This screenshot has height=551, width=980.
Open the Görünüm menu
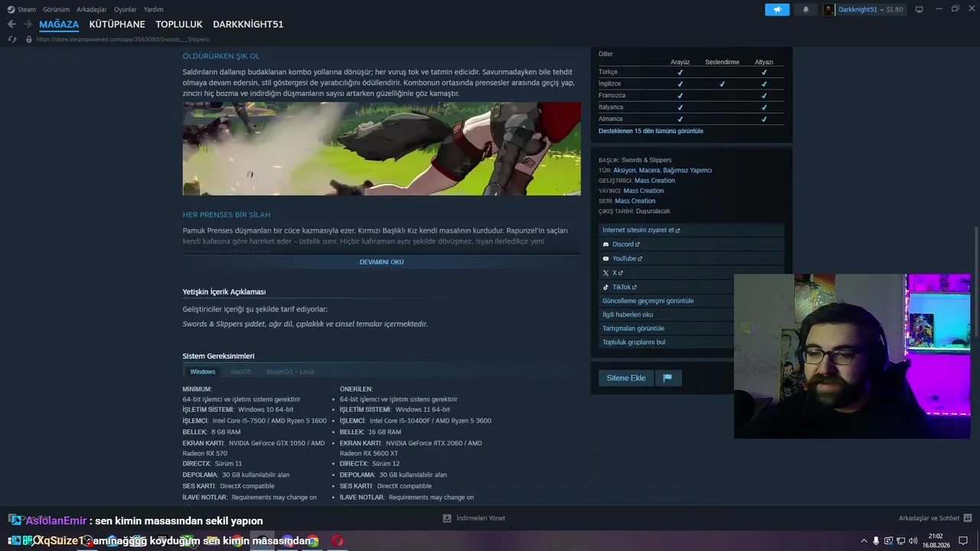pyautogui.click(x=56, y=9)
